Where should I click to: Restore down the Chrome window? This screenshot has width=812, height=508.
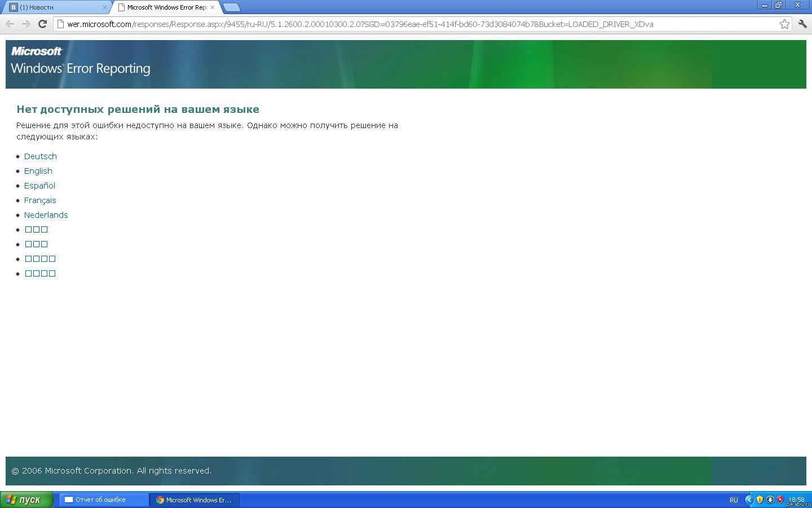point(779,5)
